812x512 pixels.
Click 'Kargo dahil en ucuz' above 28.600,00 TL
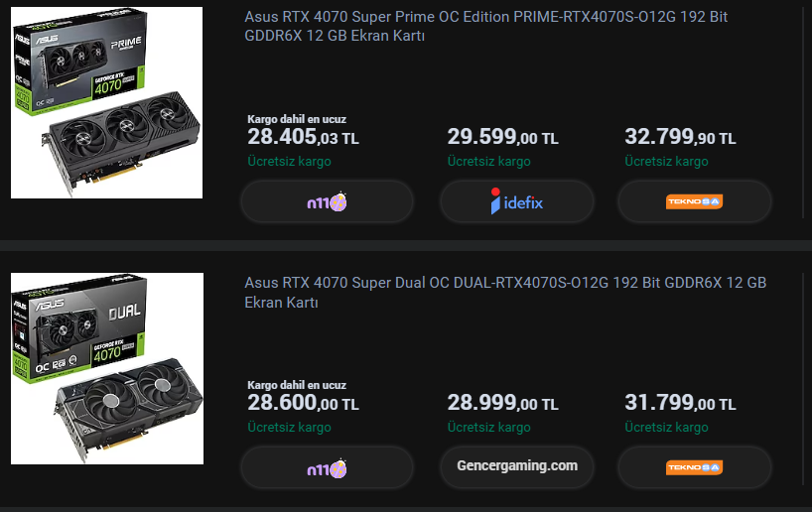(296, 385)
